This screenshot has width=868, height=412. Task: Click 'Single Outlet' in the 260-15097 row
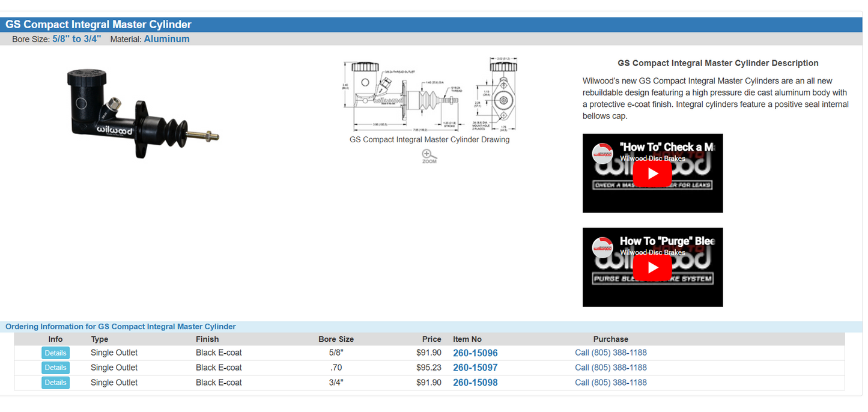pos(114,368)
